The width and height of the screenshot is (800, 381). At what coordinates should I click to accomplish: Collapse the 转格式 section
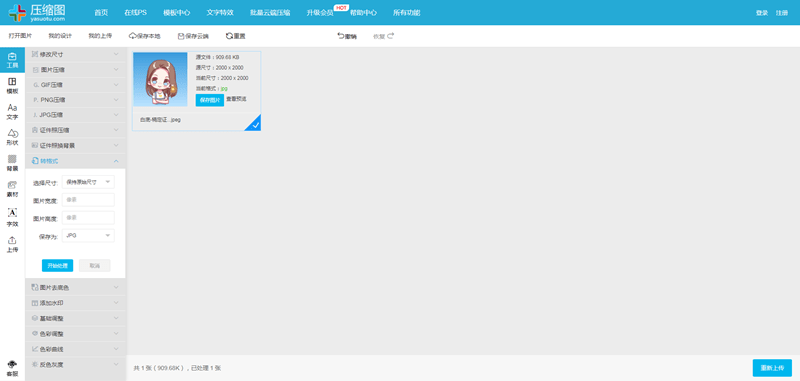click(76, 161)
